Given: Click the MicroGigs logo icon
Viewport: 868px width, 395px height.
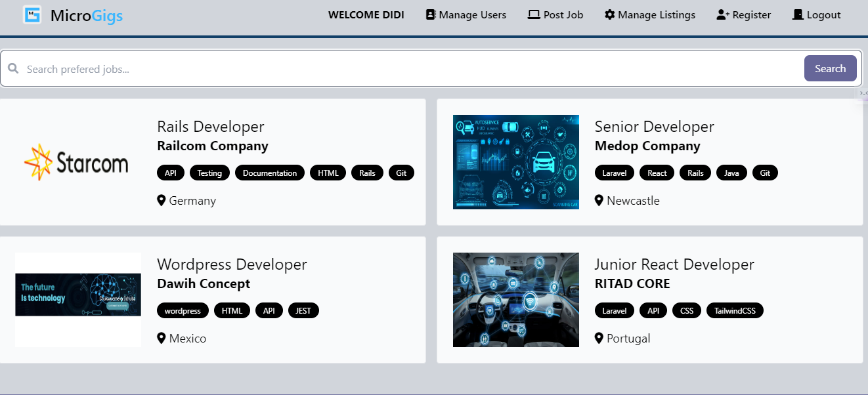Looking at the screenshot, I should click(x=32, y=14).
